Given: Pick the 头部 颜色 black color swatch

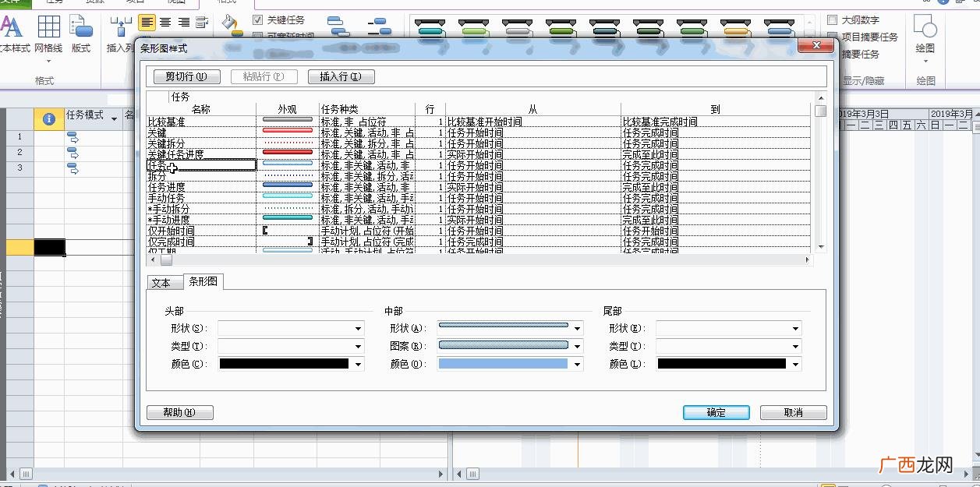Looking at the screenshot, I should (285, 364).
